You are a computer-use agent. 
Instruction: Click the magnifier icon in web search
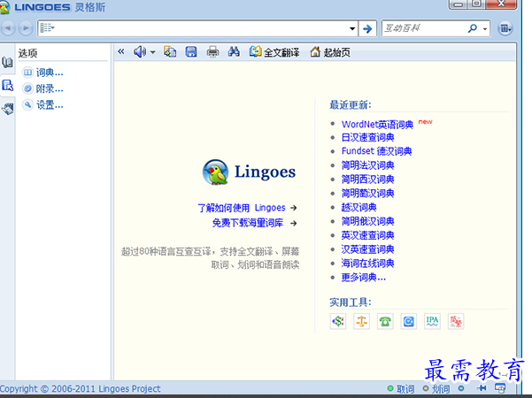[473, 28]
